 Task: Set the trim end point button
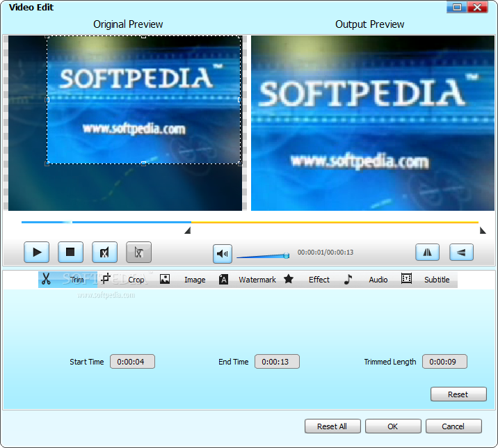coord(139,253)
